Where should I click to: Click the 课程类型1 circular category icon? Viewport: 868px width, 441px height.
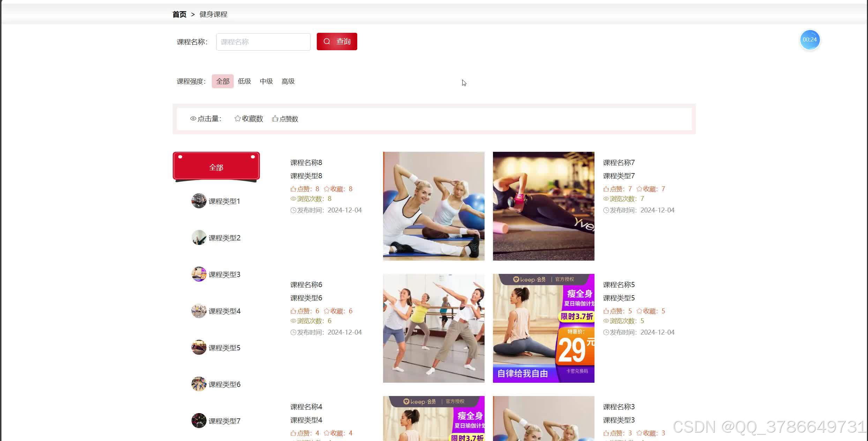pyautogui.click(x=199, y=201)
